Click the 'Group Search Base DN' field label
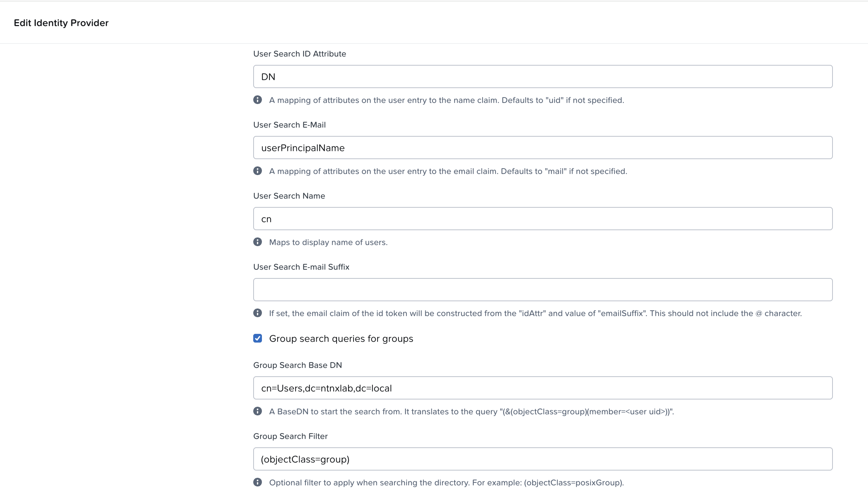The image size is (868, 493). coord(297,365)
